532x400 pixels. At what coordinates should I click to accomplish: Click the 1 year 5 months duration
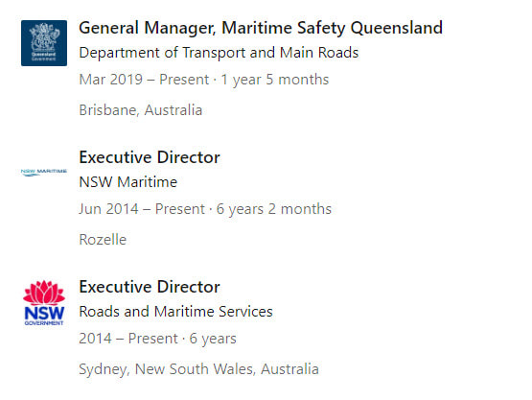pos(275,80)
